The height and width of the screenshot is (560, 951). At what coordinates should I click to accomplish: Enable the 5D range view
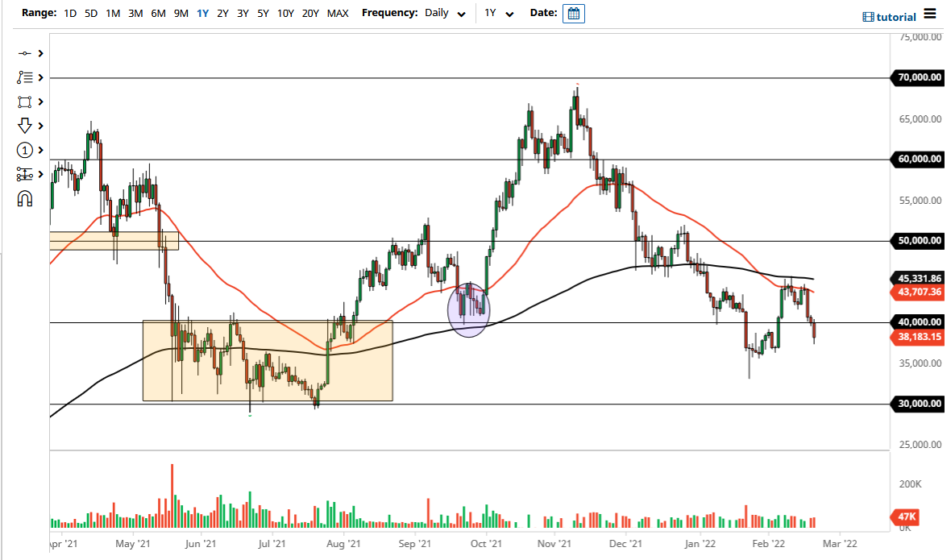[90, 14]
